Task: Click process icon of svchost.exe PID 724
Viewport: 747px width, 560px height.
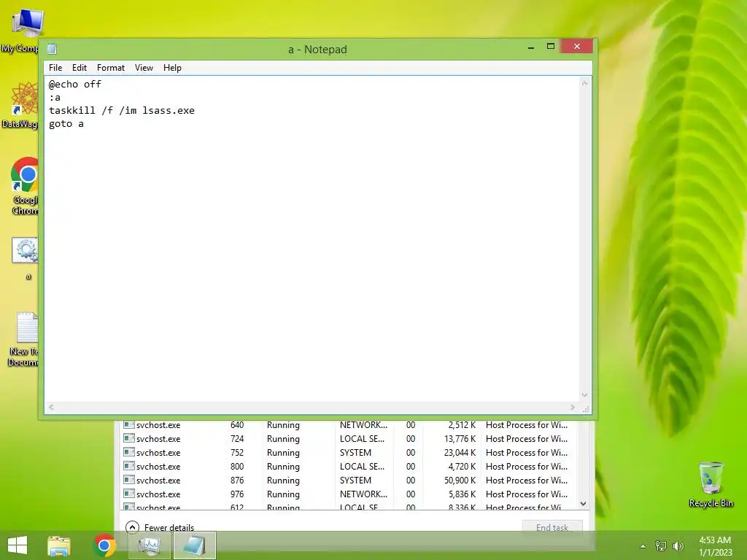Action: tap(128, 438)
